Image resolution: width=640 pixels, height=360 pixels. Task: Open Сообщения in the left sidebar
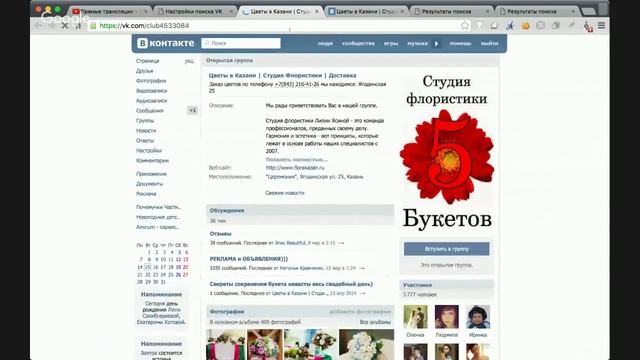pos(149,111)
